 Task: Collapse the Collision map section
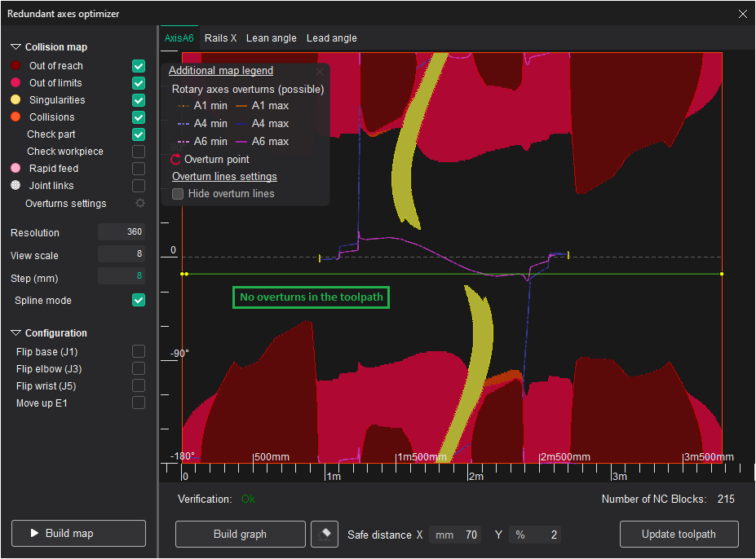(16, 47)
